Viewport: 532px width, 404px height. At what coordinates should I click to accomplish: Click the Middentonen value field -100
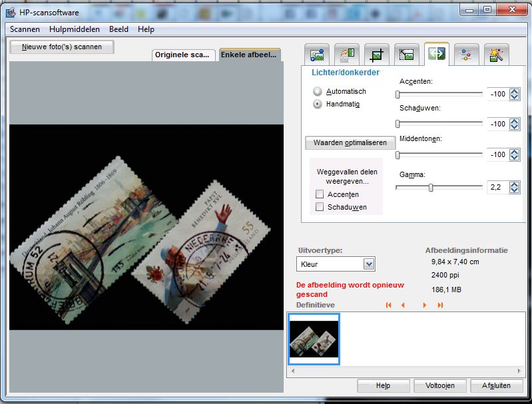(498, 154)
